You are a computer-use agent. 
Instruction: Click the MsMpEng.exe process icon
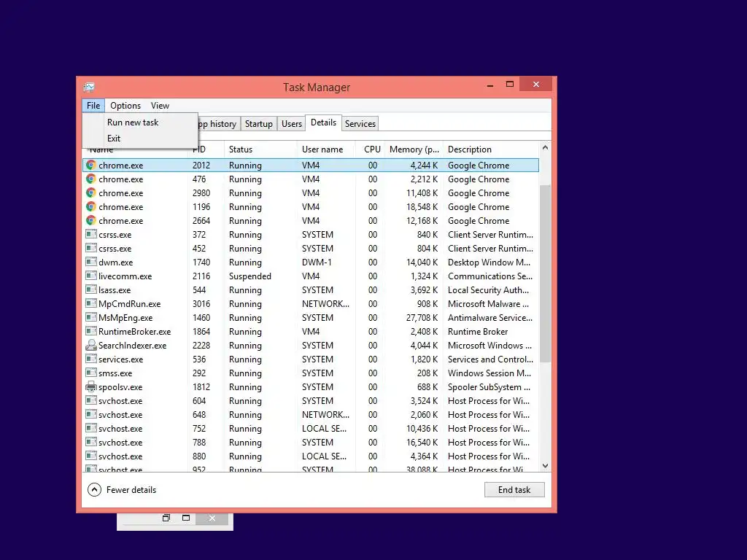click(x=90, y=317)
